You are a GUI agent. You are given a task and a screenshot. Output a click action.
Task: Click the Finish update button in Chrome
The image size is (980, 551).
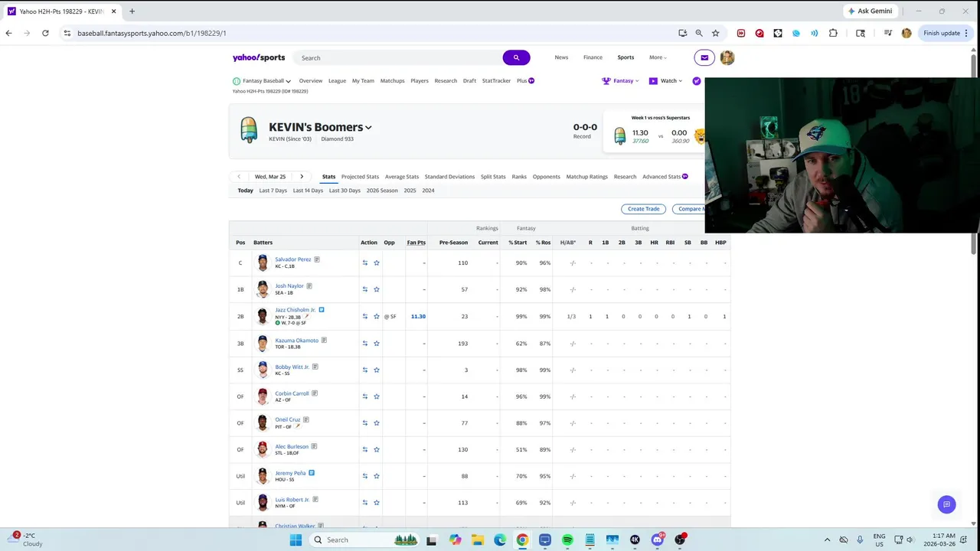pos(942,33)
